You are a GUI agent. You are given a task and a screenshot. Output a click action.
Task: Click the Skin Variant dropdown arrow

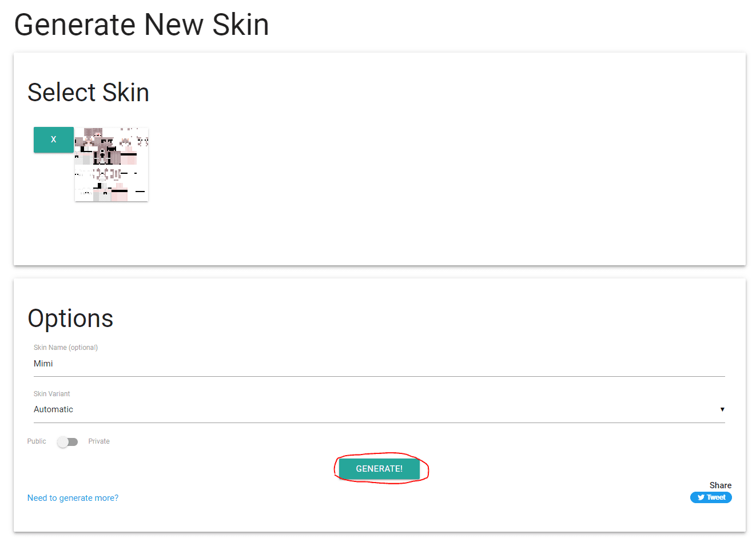coord(722,409)
